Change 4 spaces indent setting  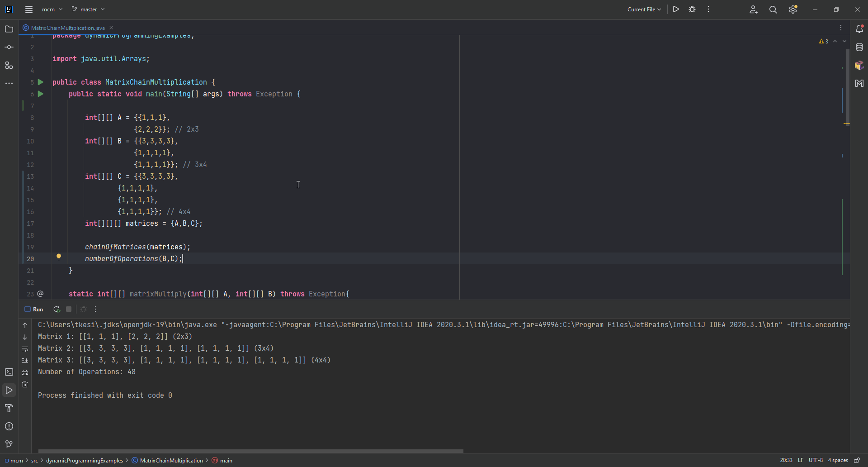[x=838, y=461]
